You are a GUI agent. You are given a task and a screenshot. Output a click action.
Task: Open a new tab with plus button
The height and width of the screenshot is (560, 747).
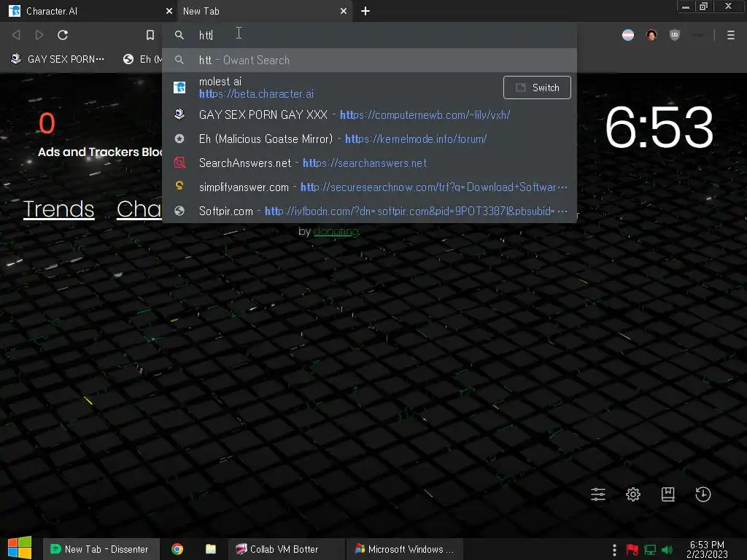(x=365, y=11)
